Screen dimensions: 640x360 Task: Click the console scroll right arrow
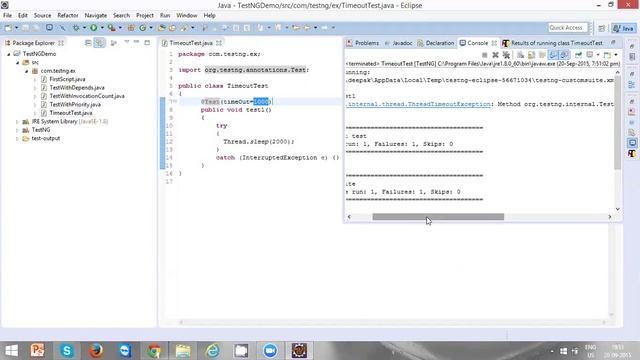(610, 217)
